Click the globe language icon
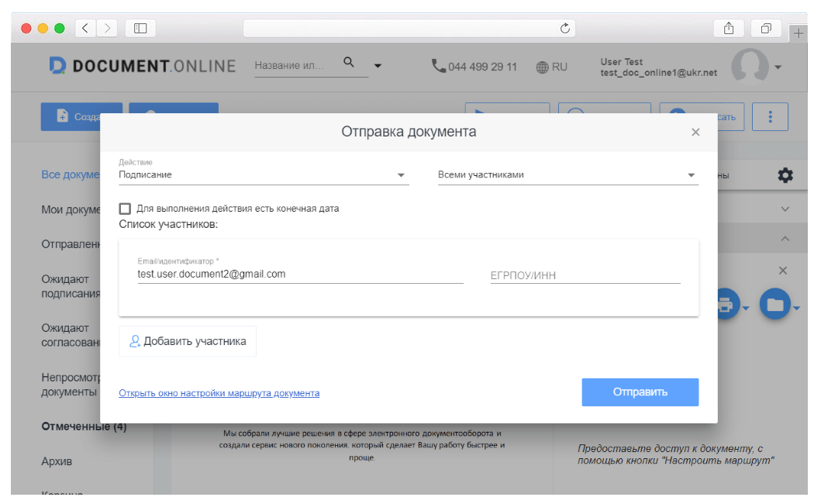 543,67
